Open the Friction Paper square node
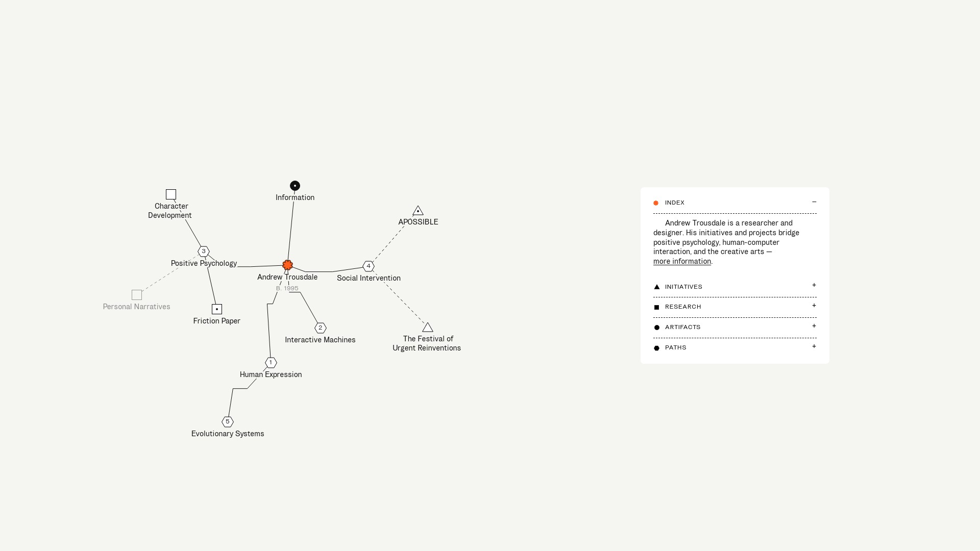 [x=217, y=309]
